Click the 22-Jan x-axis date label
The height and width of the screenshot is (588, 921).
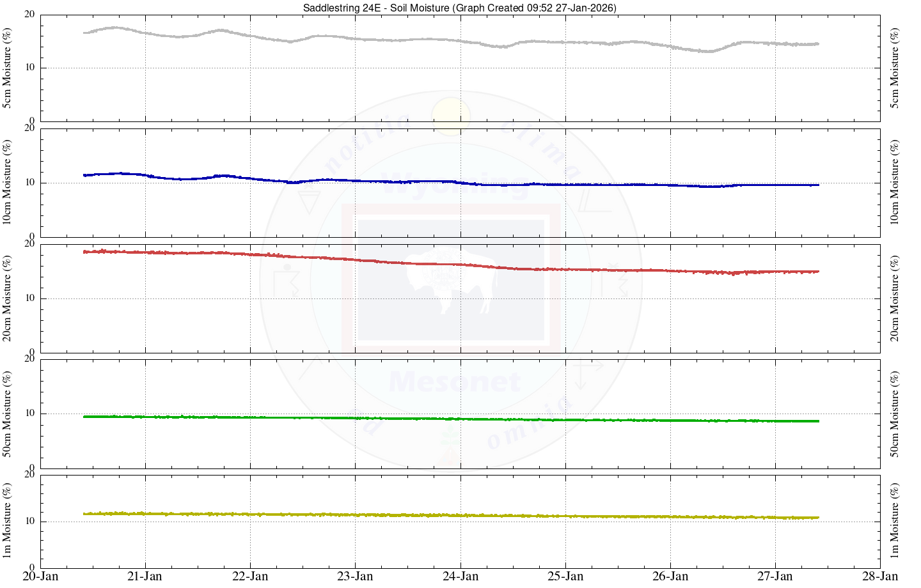pyautogui.click(x=250, y=576)
